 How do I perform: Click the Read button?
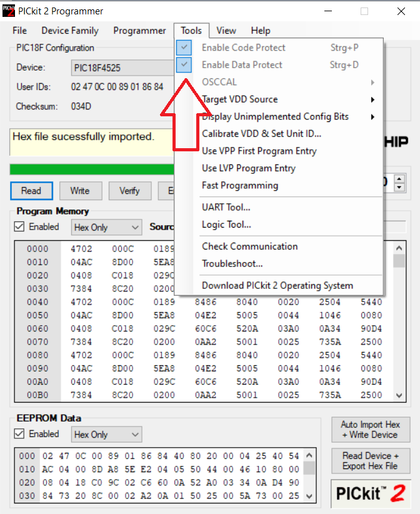coord(31,191)
